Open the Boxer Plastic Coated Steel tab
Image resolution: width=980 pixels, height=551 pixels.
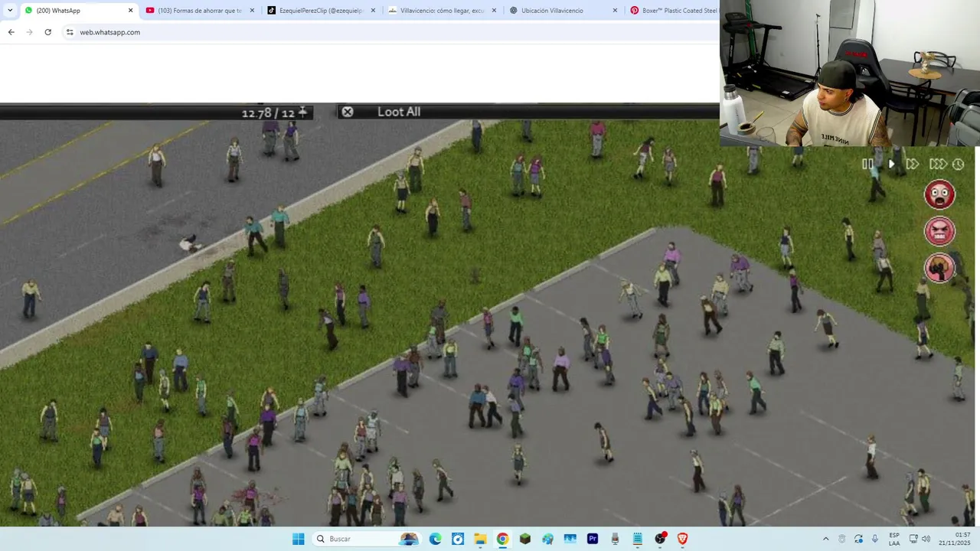[674, 11]
